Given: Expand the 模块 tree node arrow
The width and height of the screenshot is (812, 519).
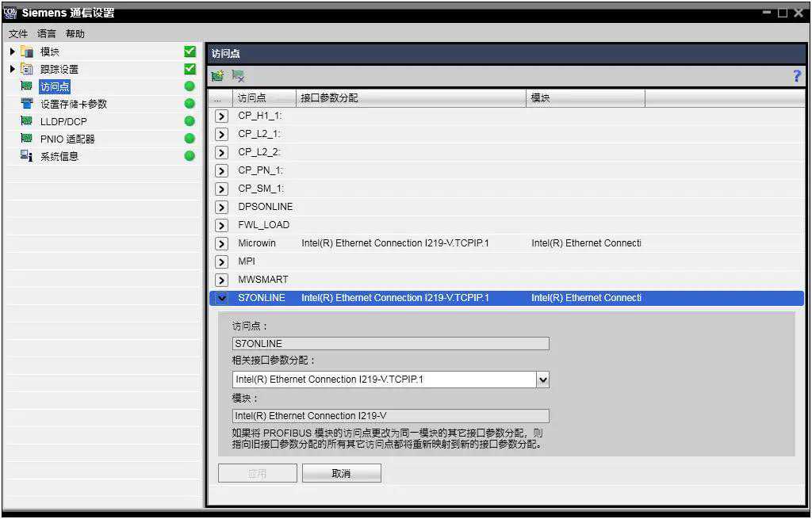Looking at the screenshot, I should [12, 52].
